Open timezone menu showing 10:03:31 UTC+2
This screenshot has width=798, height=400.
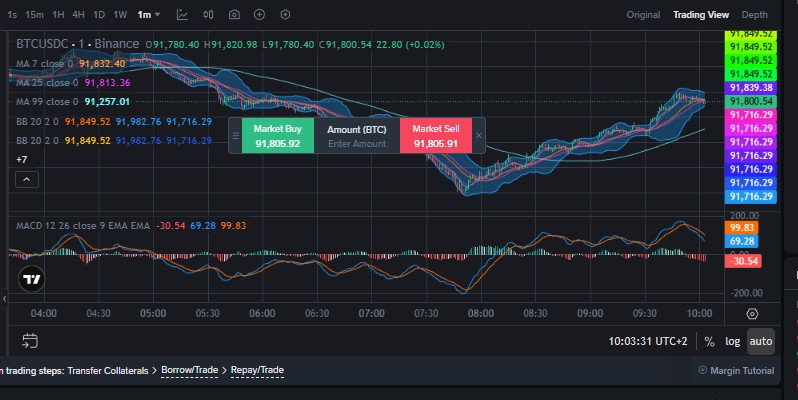click(647, 341)
